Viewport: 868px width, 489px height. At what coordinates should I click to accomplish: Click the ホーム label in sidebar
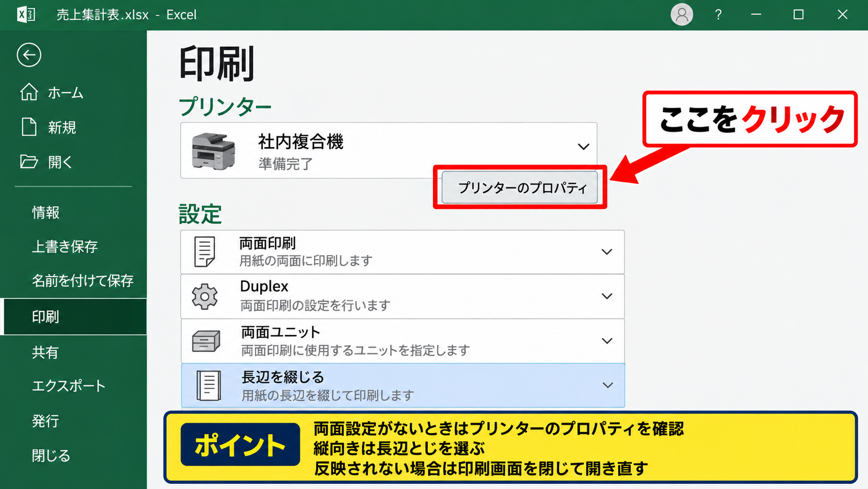[x=65, y=93]
